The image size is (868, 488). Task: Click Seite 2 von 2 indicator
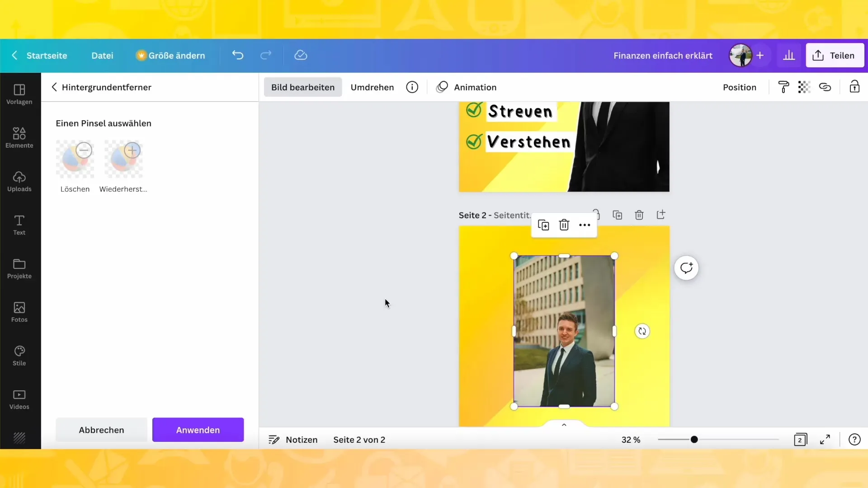[359, 440]
